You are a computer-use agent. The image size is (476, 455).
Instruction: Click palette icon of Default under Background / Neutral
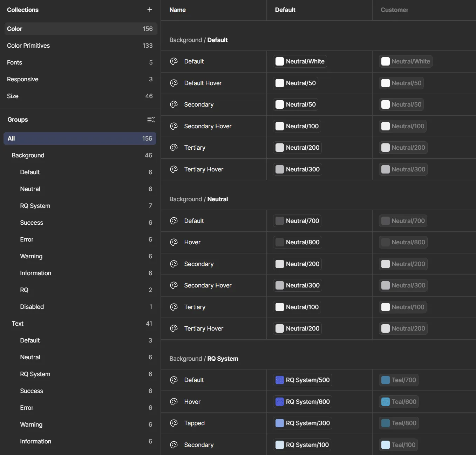pos(174,221)
